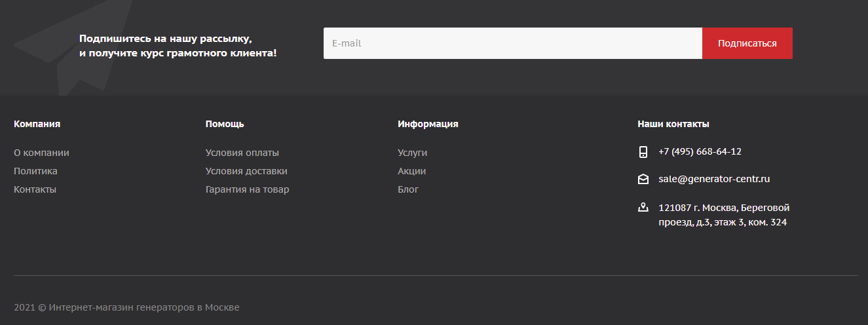This screenshot has height=325, width=868.
Task: Open the Акции link
Action: click(x=411, y=171)
